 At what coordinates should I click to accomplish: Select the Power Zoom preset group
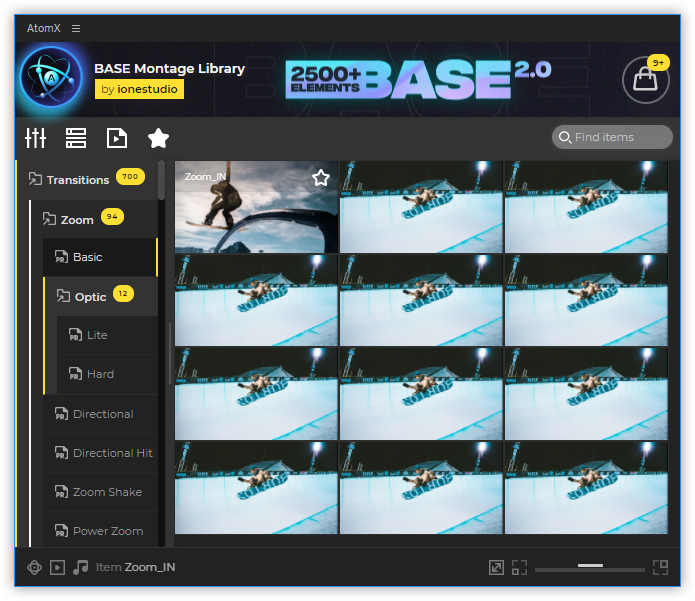coord(100,531)
